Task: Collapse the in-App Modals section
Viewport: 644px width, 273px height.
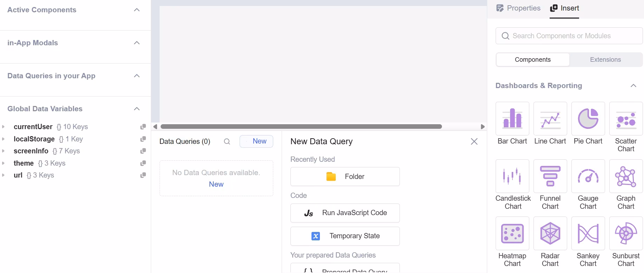Action: pyautogui.click(x=137, y=43)
